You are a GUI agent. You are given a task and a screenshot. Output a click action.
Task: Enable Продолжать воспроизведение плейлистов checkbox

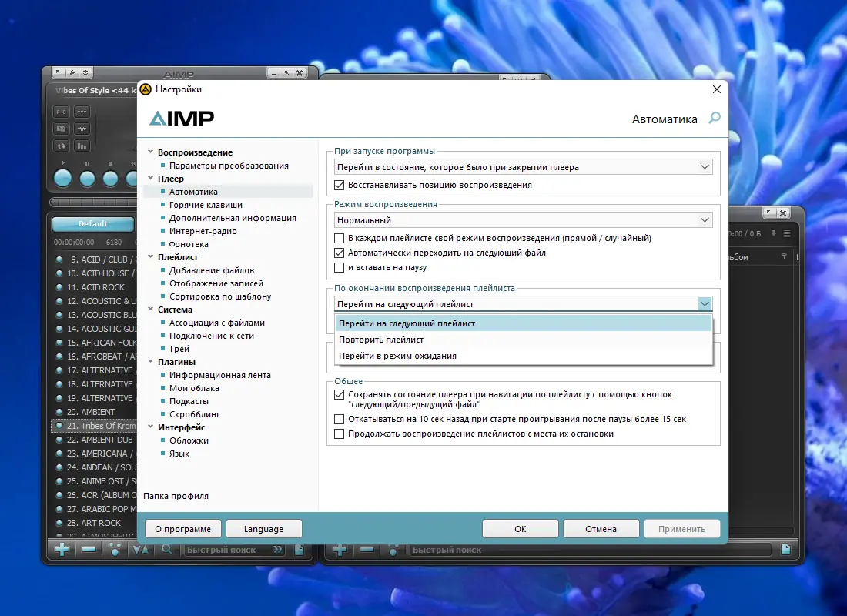[x=340, y=434]
